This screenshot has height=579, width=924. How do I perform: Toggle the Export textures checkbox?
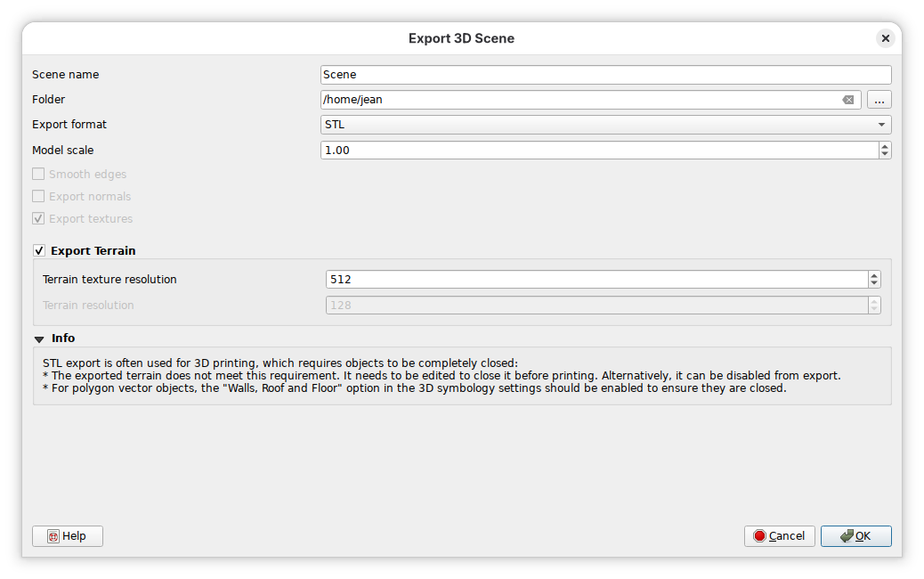point(38,219)
